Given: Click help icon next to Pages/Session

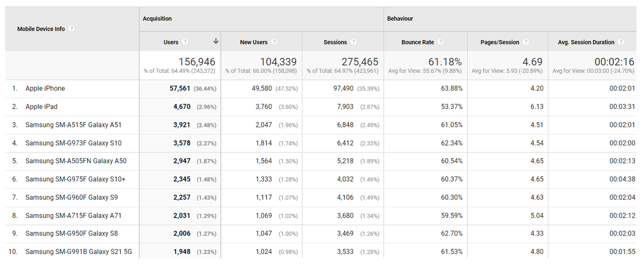Looking at the screenshot, I should click(x=526, y=42).
